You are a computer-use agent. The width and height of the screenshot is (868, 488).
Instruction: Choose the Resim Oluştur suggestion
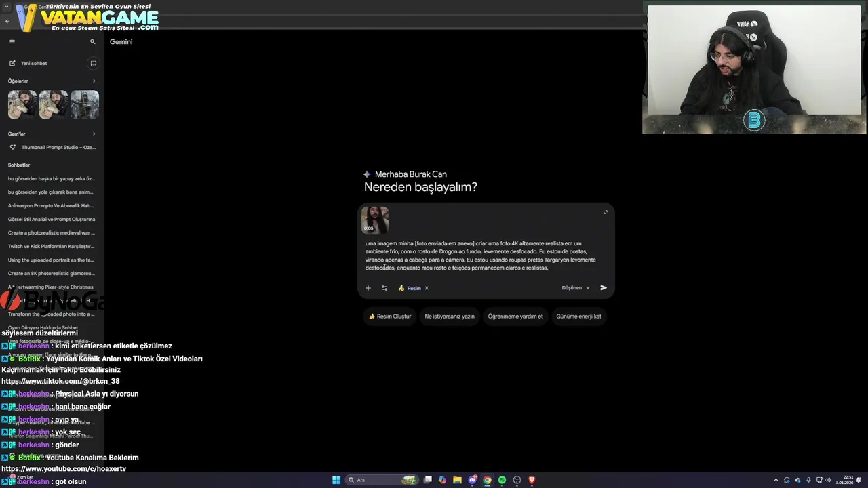pos(390,317)
